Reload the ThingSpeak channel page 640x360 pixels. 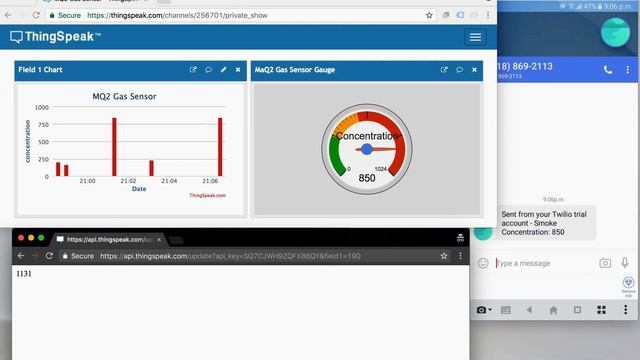point(36,15)
